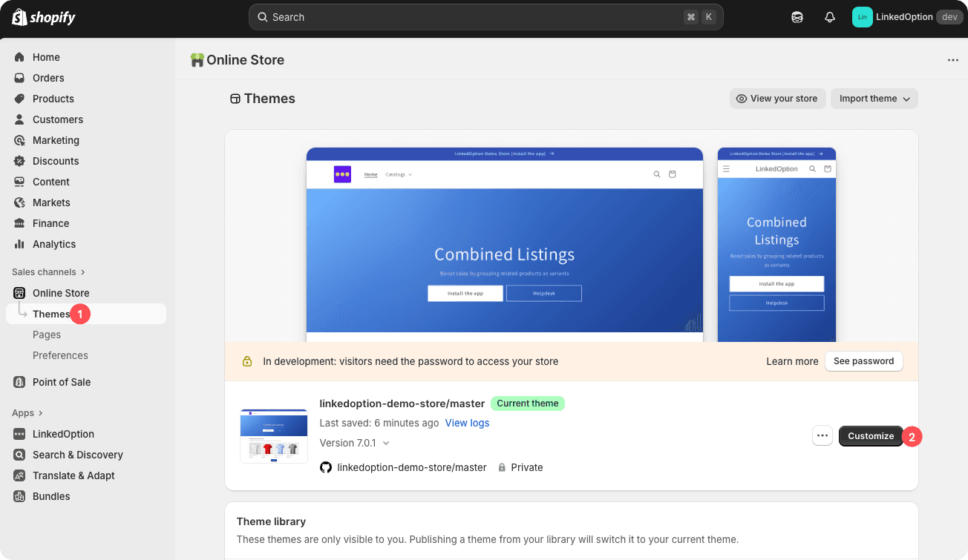The image size is (968, 560).
Task: Open the Catalogs dropdown in the theme preview
Action: tap(399, 174)
